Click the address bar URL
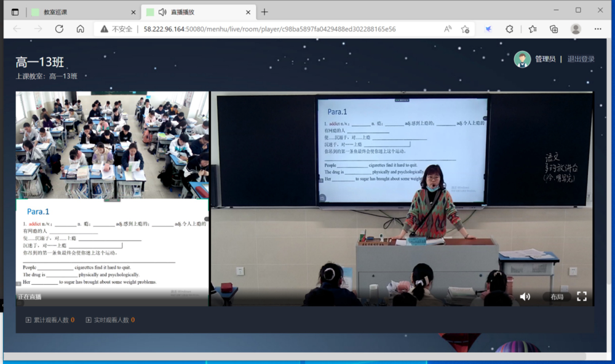 [x=269, y=29]
